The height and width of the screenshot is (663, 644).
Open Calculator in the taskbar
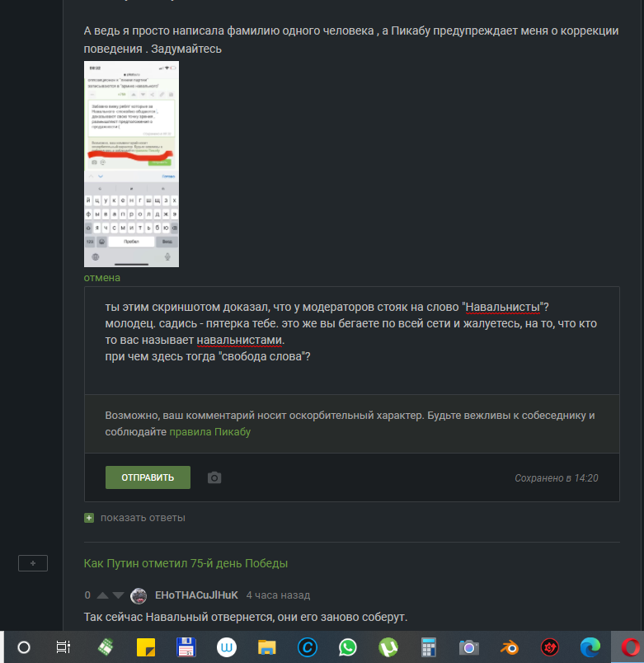[x=428, y=647]
